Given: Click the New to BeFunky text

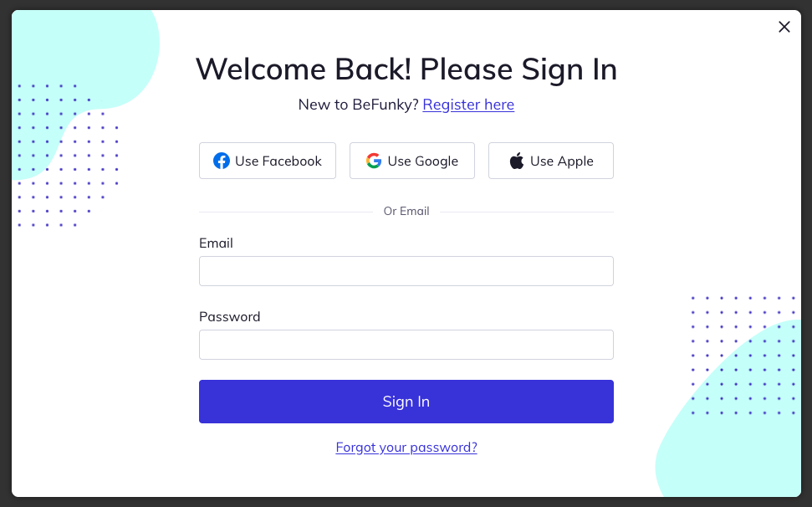Looking at the screenshot, I should (359, 105).
